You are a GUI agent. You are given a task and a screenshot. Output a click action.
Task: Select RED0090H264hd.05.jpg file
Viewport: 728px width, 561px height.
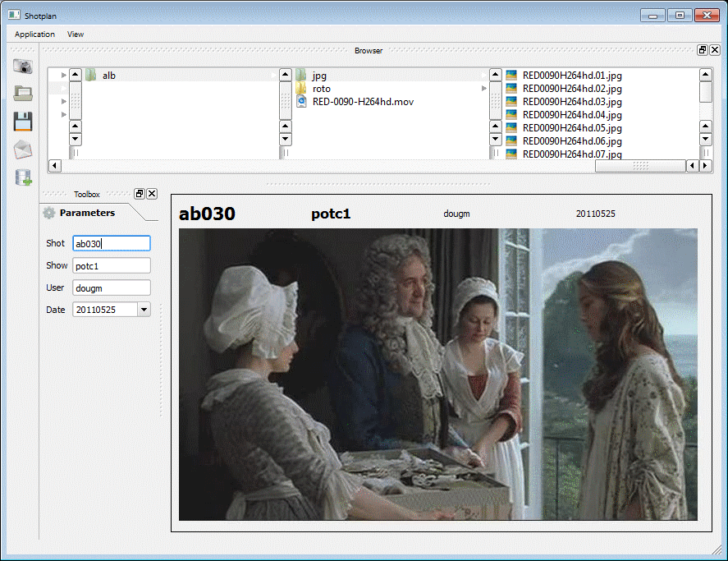coord(572,128)
